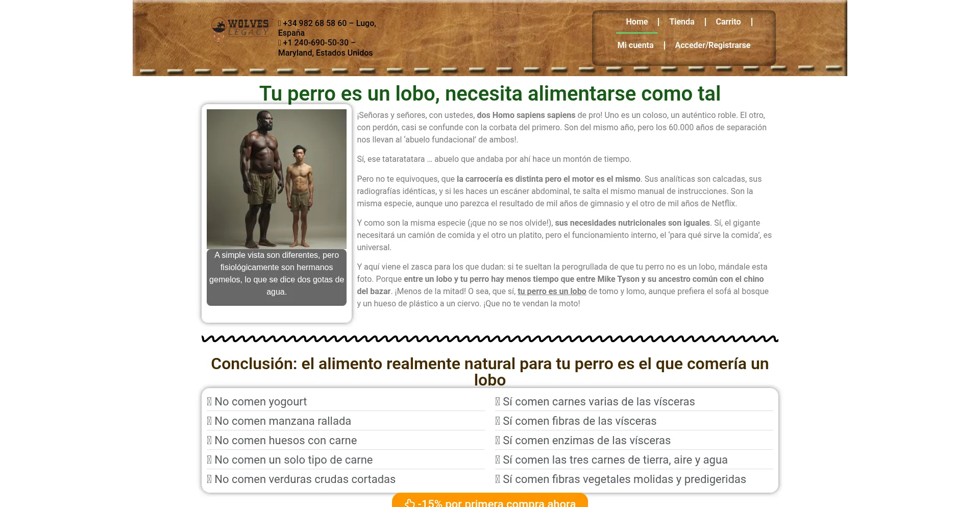980x507 pixels.
Task: Open the Home menu item
Action: (x=637, y=22)
